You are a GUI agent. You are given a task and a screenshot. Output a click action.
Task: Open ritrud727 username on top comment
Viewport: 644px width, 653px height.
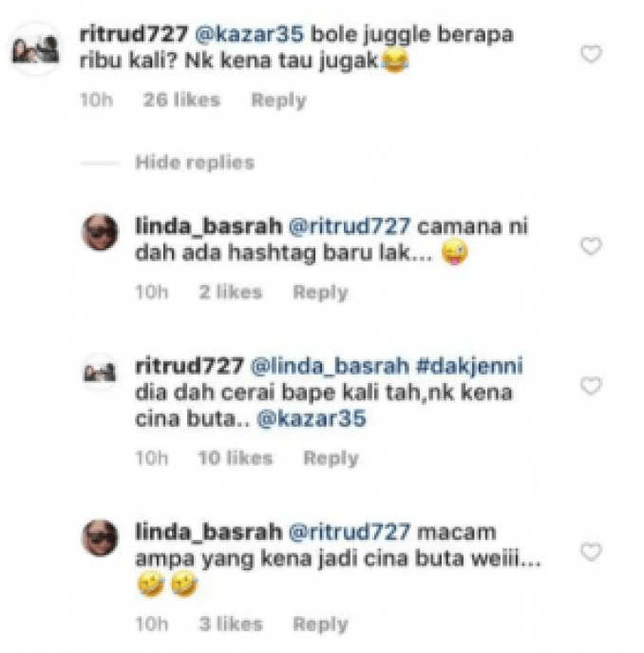pyautogui.click(x=134, y=34)
